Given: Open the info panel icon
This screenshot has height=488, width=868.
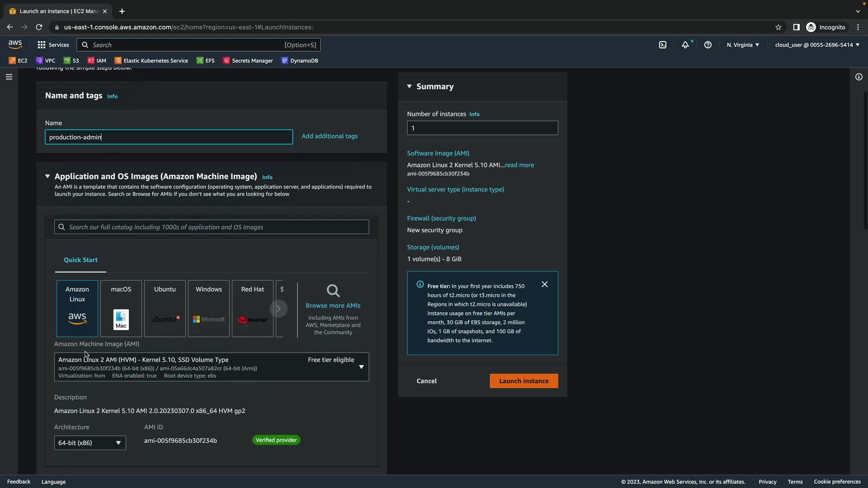Looking at the screenshot, I should pos(859,77).
